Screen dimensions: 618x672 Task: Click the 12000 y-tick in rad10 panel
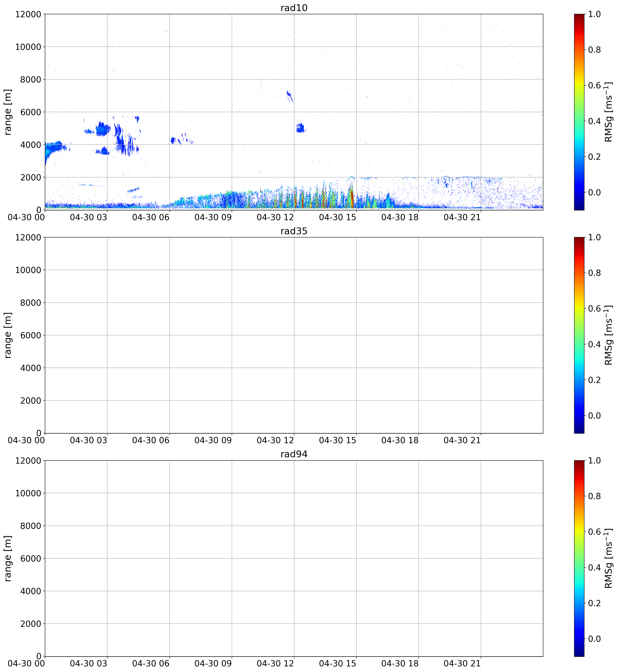tap(28, 14)
